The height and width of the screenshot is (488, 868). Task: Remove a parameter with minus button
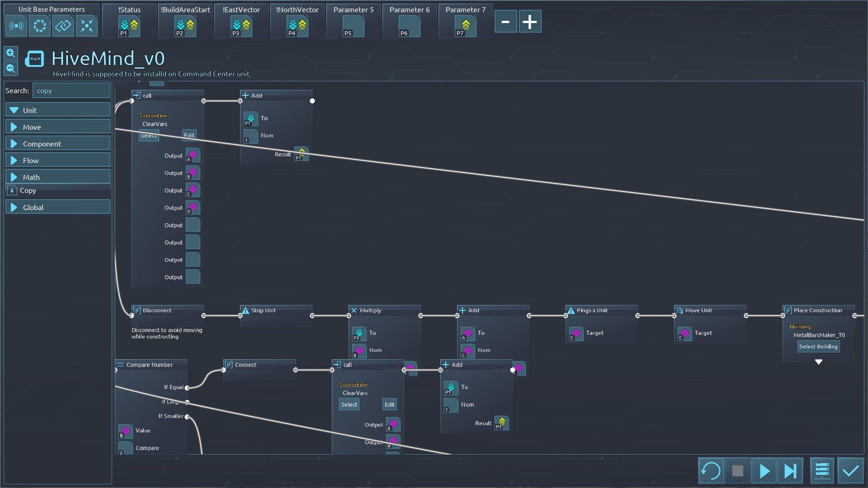pos(505,22)
